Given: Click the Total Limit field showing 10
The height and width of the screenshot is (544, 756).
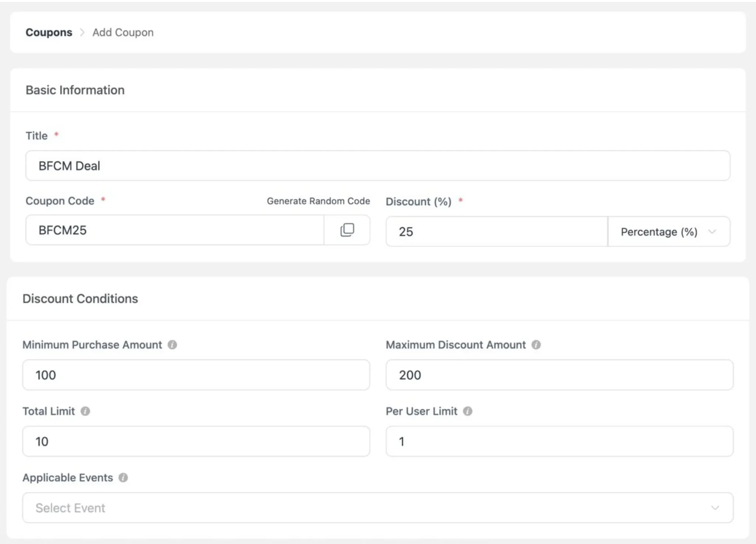Looking at the screenshot, I should pos(196,441).
